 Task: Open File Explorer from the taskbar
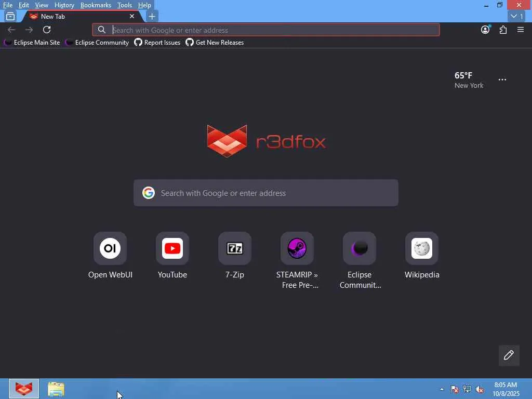tap(56, 389)
